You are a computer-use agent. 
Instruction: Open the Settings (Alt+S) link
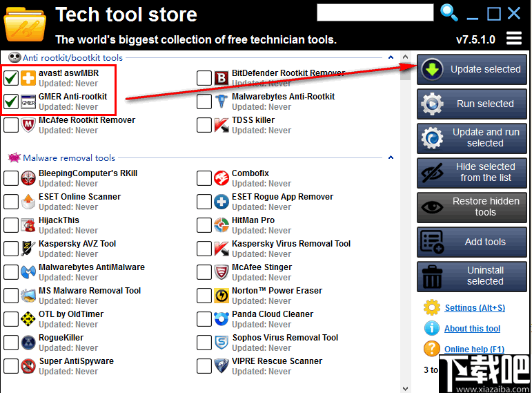tap(475, 308)
